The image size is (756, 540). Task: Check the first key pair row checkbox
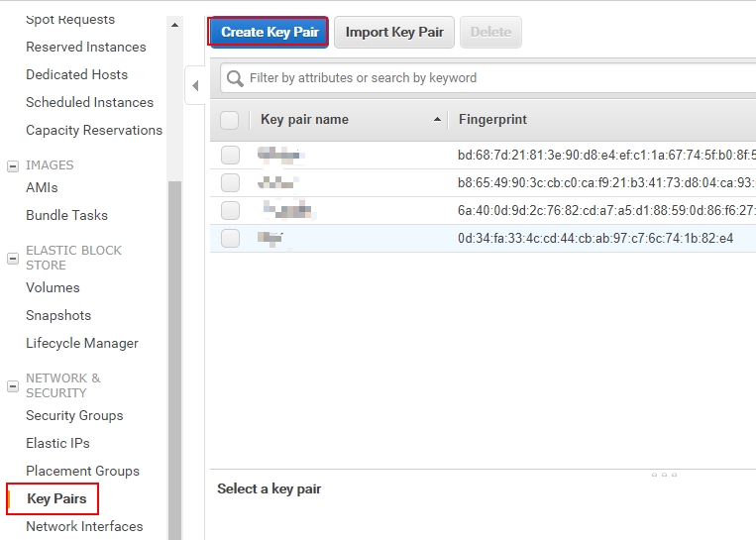pyautogui.click(x=230, y=155)
